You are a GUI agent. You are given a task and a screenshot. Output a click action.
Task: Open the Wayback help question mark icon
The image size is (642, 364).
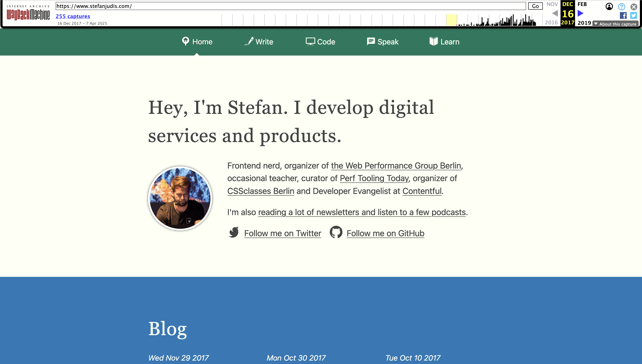621,6
